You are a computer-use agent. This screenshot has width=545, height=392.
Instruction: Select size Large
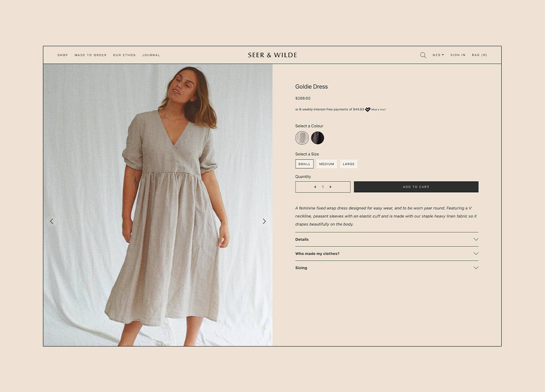click(348, 164)
